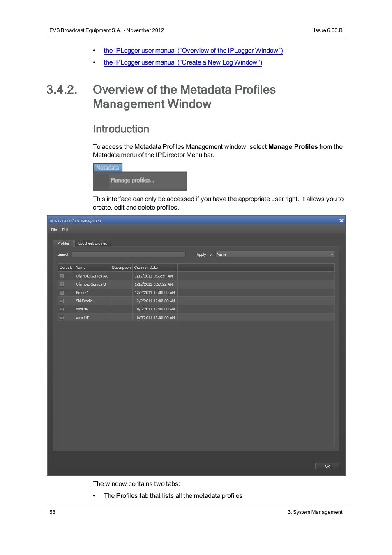Sort by the Description column header
Image resolution: width=392 pixels, height=555 pixels.
pos(121,268)
